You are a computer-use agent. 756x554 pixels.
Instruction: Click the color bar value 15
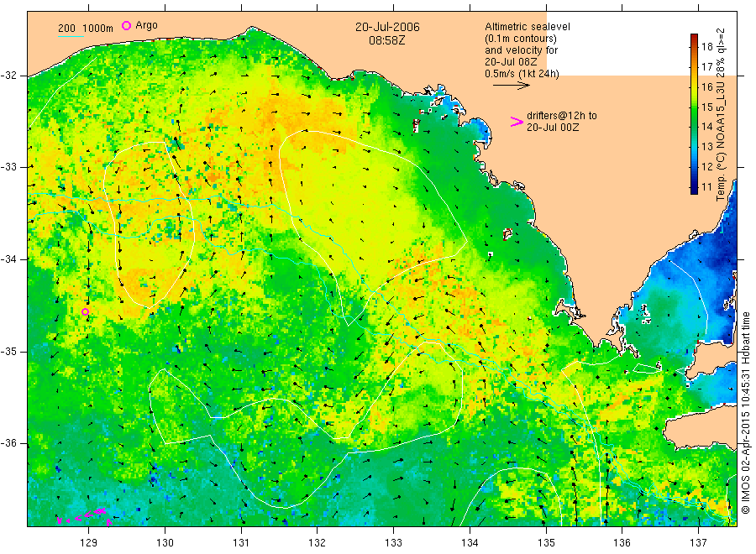point(706,107)
